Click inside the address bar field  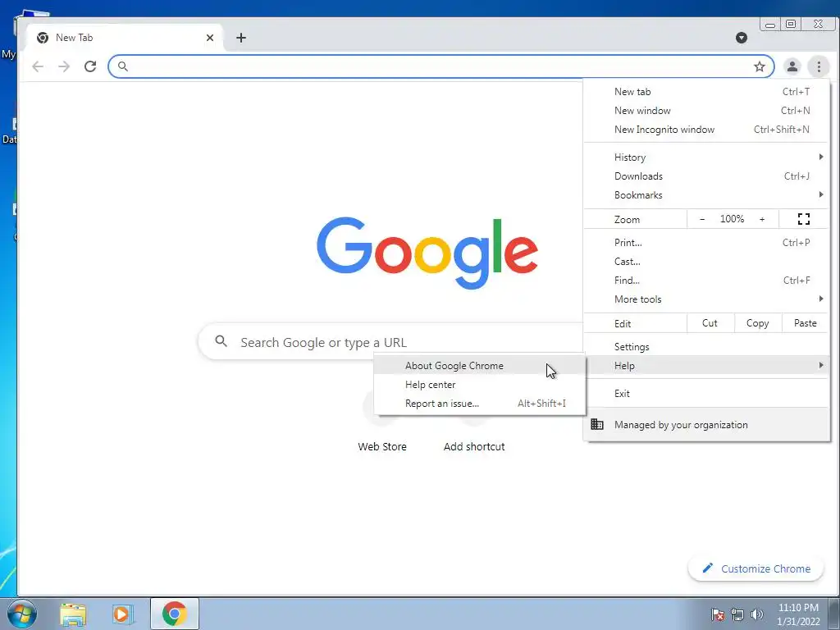click(x=440, y=66)
